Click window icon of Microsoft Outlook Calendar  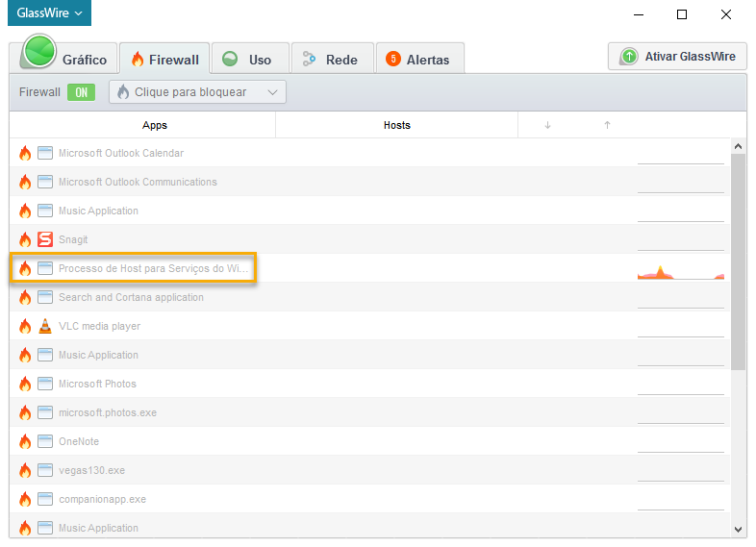[x=45, y=153]
